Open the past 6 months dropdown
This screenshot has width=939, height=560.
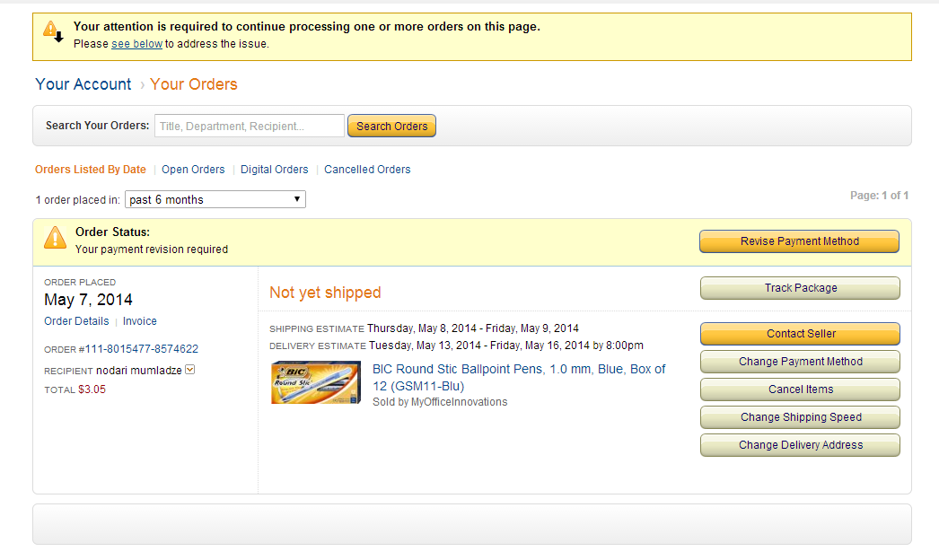click(x=215, y=199)
